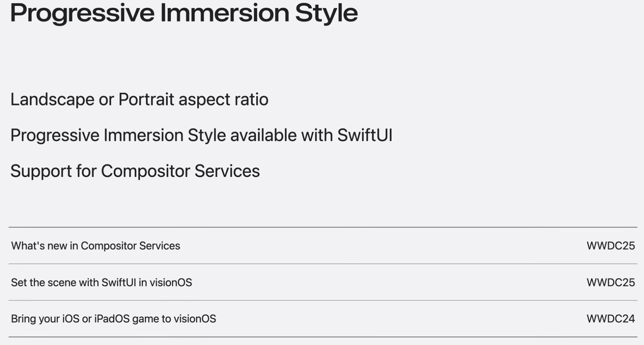The image size is (644, 345).
Task: Click the word Support in third bullet
Action: point(41,171)
